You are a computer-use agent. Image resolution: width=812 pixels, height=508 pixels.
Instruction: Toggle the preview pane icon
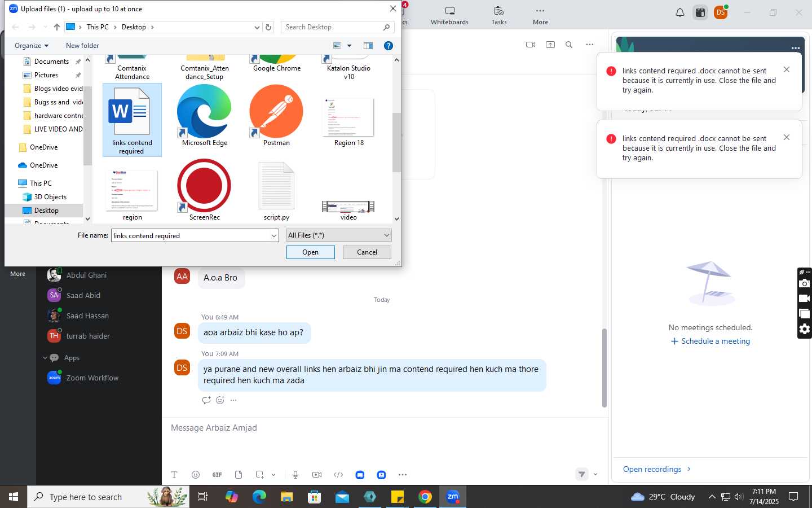click(x=368, y=46)
